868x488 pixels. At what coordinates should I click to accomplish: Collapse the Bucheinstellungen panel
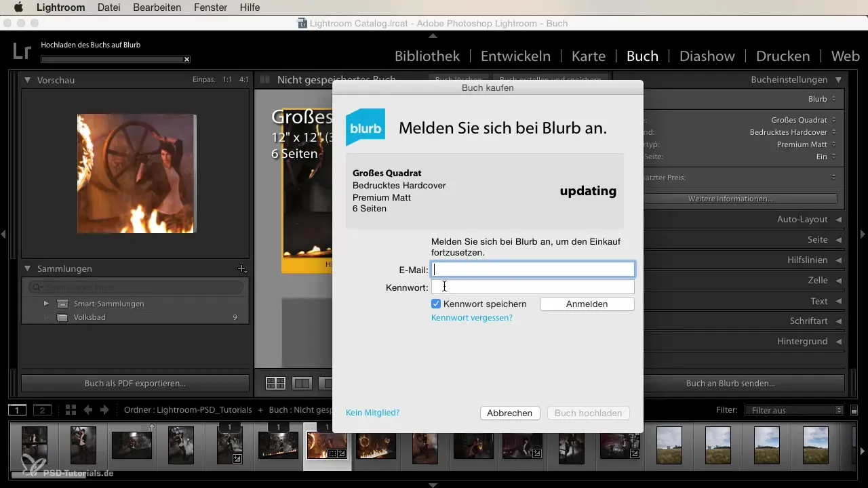tap(839, 80)
